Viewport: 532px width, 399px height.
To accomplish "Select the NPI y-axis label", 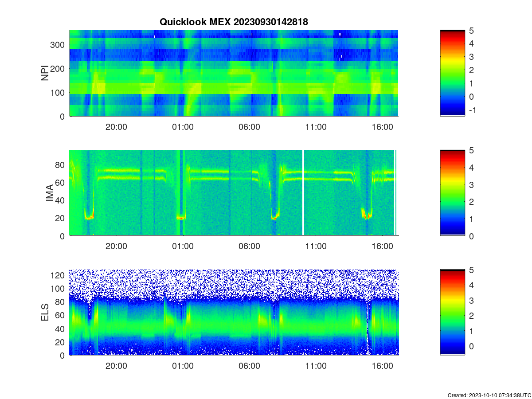I will (45, 73).
